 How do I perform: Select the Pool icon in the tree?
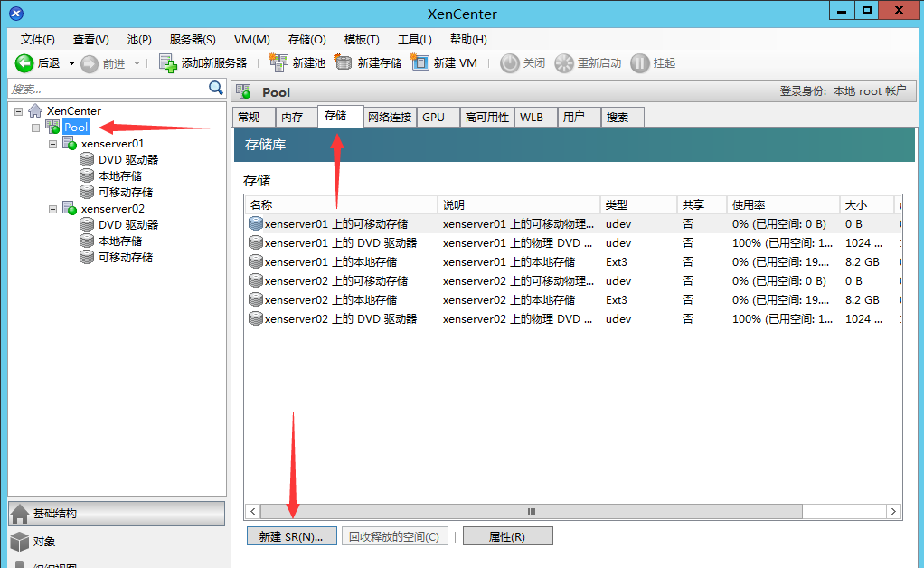52,127
